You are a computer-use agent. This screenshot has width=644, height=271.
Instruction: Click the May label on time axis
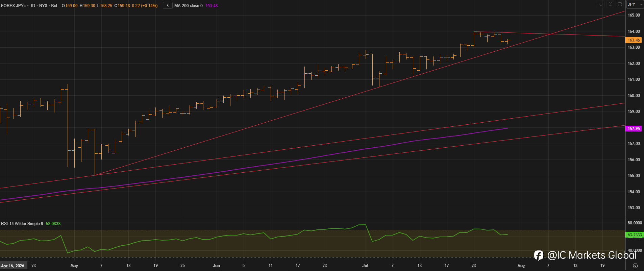[74, 266]
